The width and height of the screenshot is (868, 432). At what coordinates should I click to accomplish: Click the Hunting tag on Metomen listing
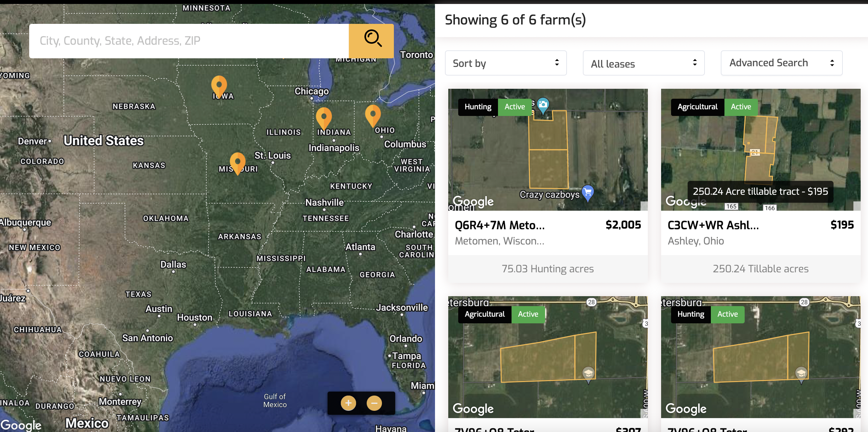tap(477, 107)
